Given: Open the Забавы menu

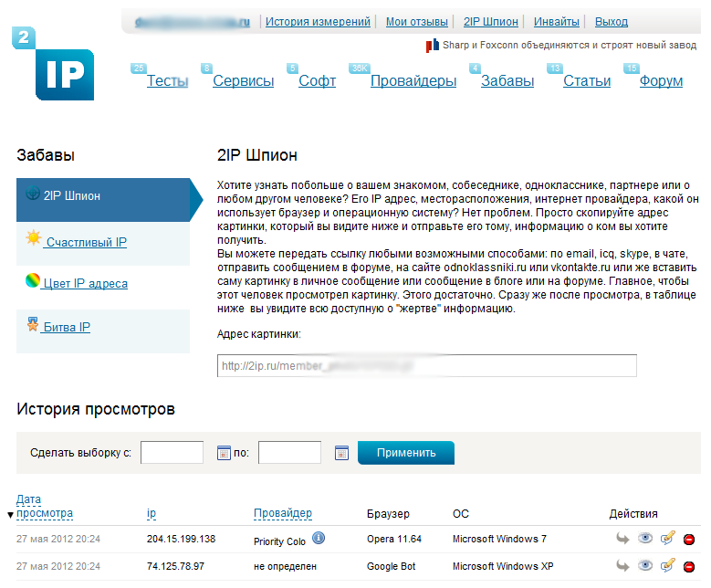Looking at the screenshot, I should (507, 80).
